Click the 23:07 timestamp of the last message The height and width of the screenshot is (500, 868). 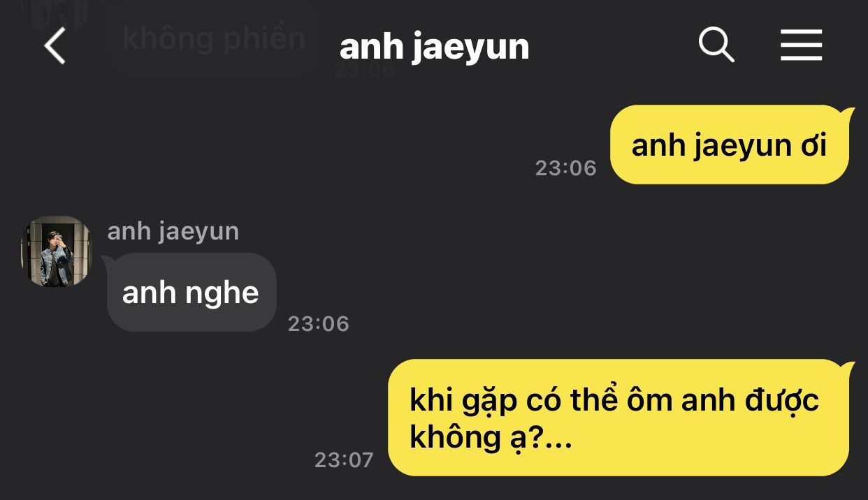tap(344, 460)
